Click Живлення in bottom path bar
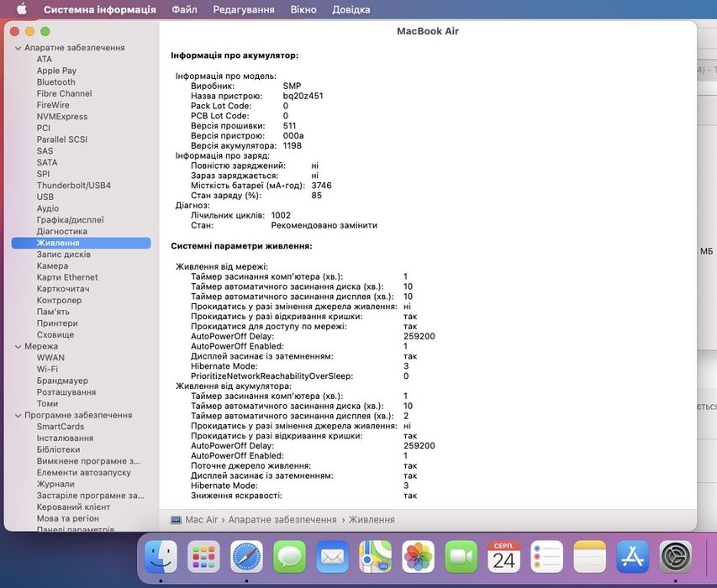The height and width of the screenshot is (588, 717). [x=372, y=520]
